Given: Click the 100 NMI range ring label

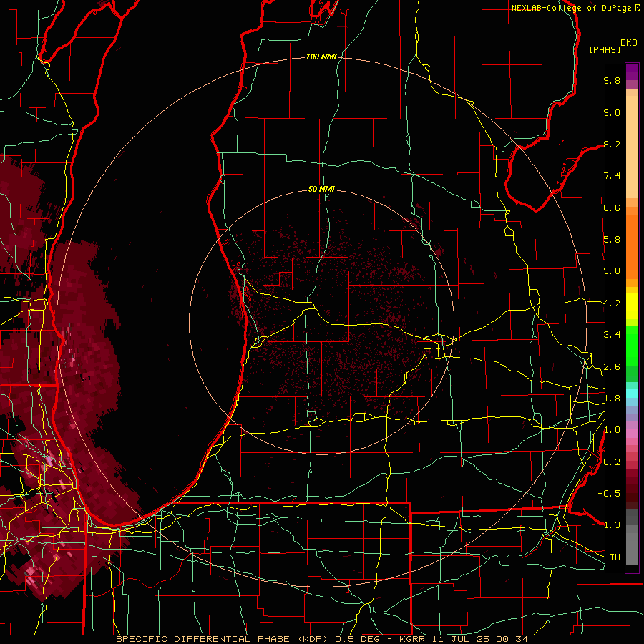Looking at the screenshot, I should [x=321, y=57].
